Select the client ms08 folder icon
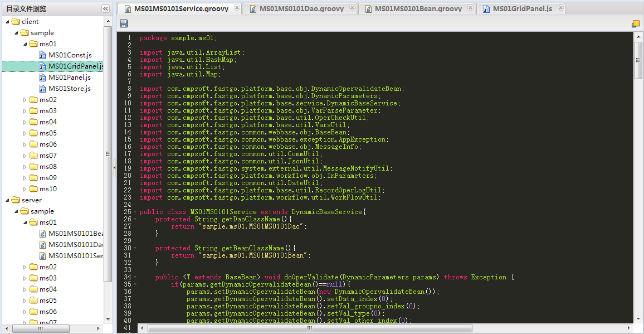 33,166
